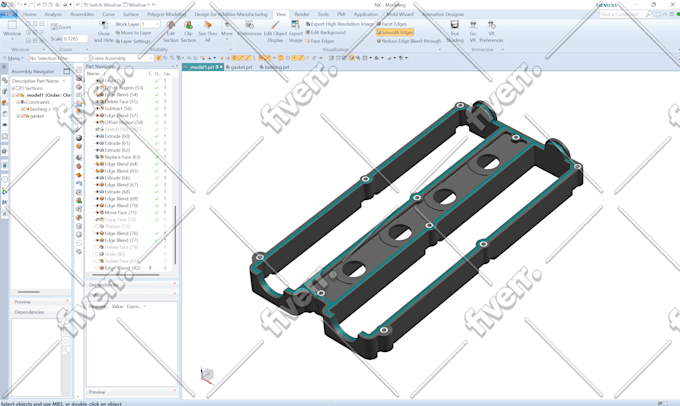Screen dimensions: 680x406
Task: Select Replace Face (63) feature
Action: [x=122, y=157]
